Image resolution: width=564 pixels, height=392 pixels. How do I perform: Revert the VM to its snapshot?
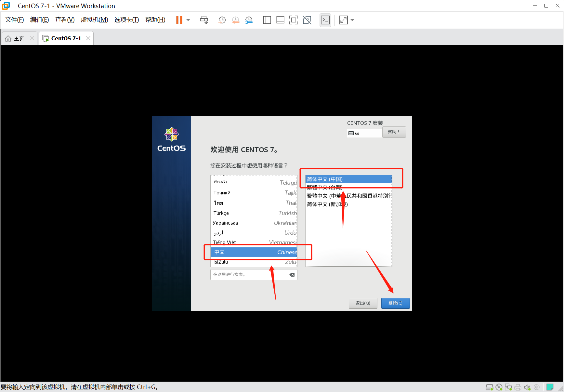pyautogui.click(x=235, y=20)
